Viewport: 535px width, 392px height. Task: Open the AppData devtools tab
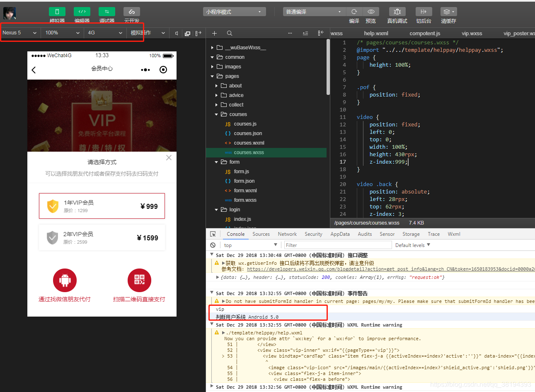coord(340,234)
